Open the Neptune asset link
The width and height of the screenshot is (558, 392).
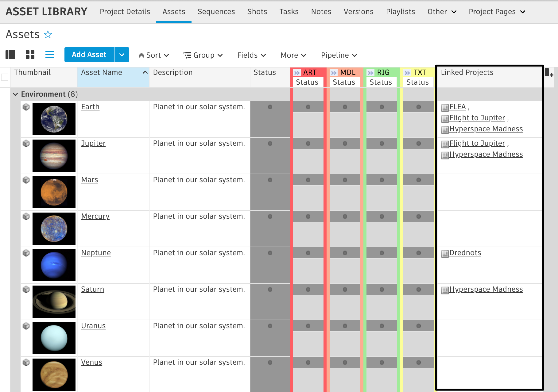(96, 253)
